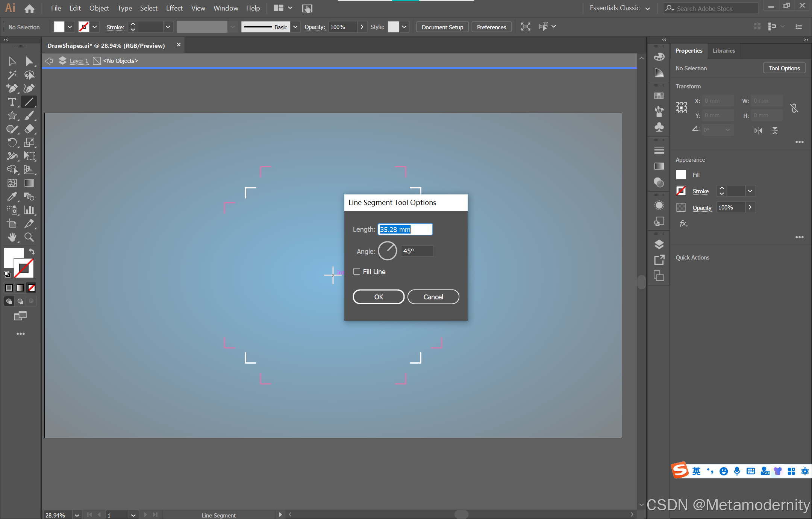Open the zoom level dropdown

point(77,515)
